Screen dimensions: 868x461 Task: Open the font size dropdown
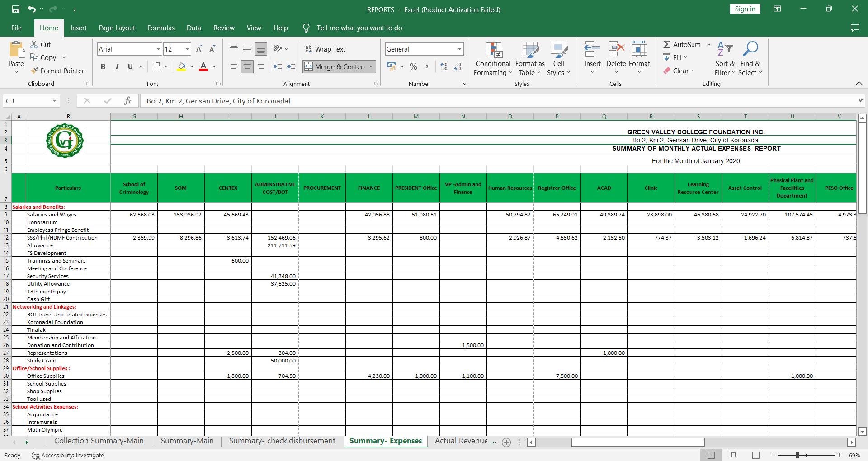(x=187, y=49)
